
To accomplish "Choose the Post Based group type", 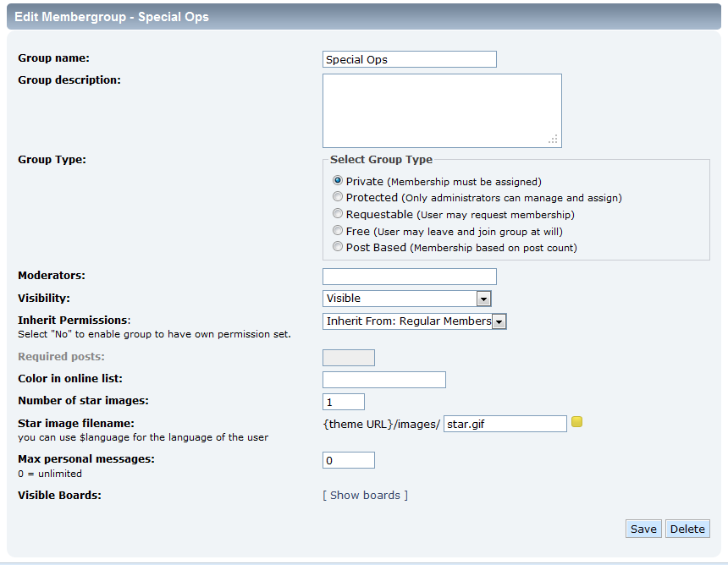I will coord(339,248).
